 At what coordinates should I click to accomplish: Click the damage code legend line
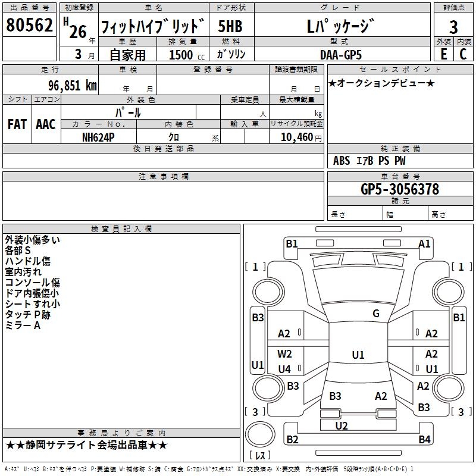pyautogui.click(x=209, y=469)
